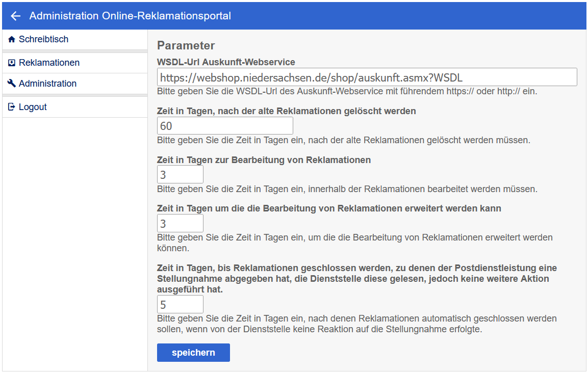Click the WSDL-Url Auskunft-Webservice label
The width and height of the screenshot is (588, 373).
click(x=226, y=62)
